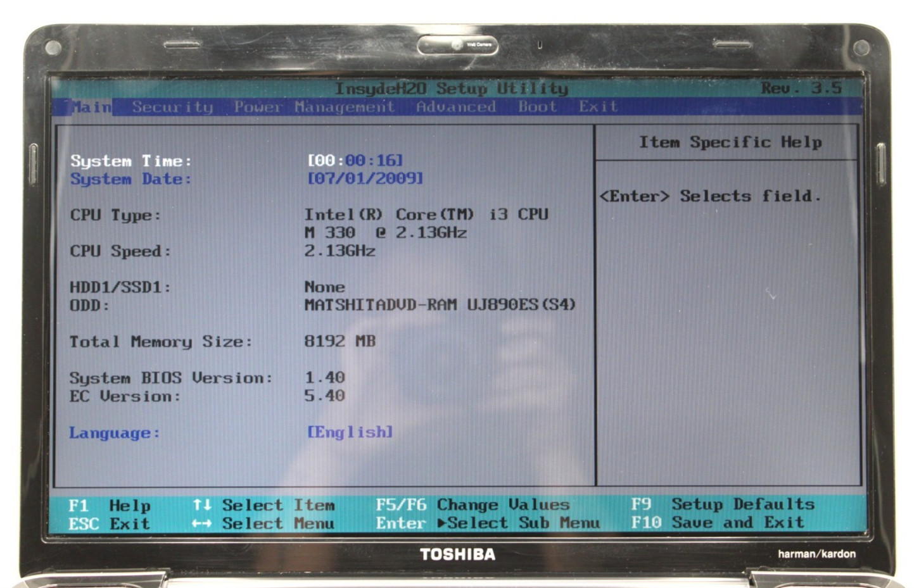Open the Language English option field
This screenshot has height=588, width=919.
pyautogui.click(x=350, y=432)
